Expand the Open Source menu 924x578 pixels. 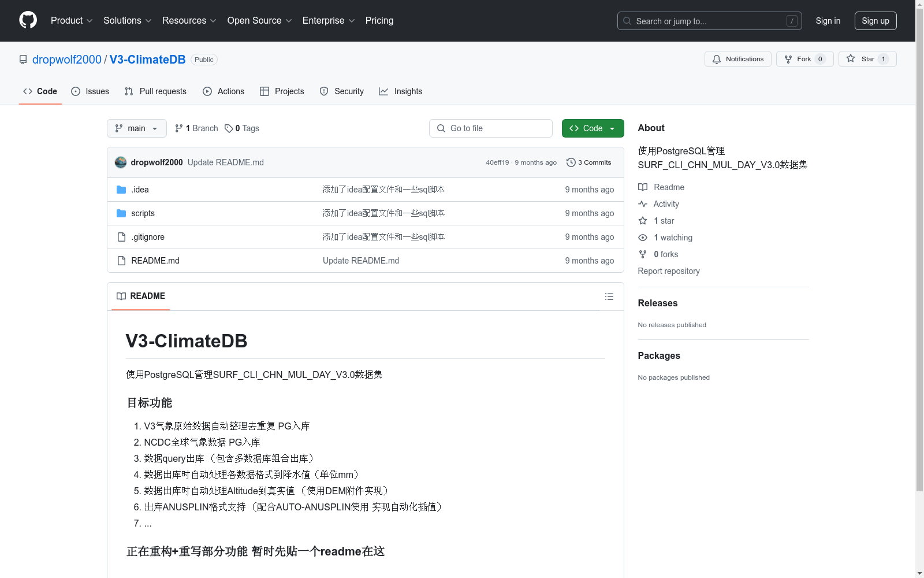click(x=260, y=21)
